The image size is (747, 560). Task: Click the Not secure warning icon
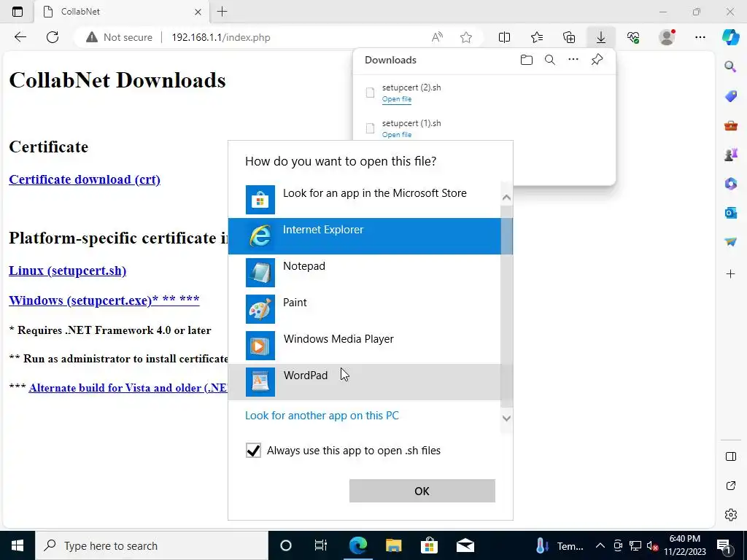(91, 37)
